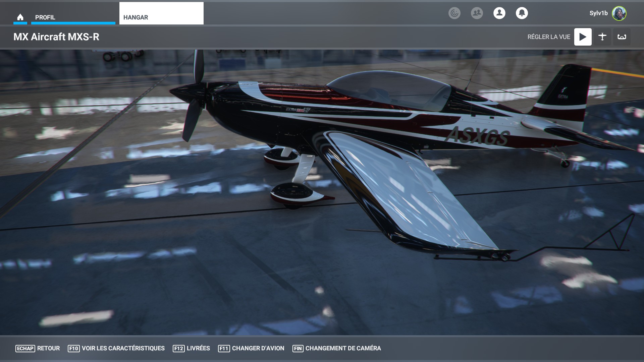Select the airplane exterior view icon
644x362 pixels.
(x=602, y=37)
